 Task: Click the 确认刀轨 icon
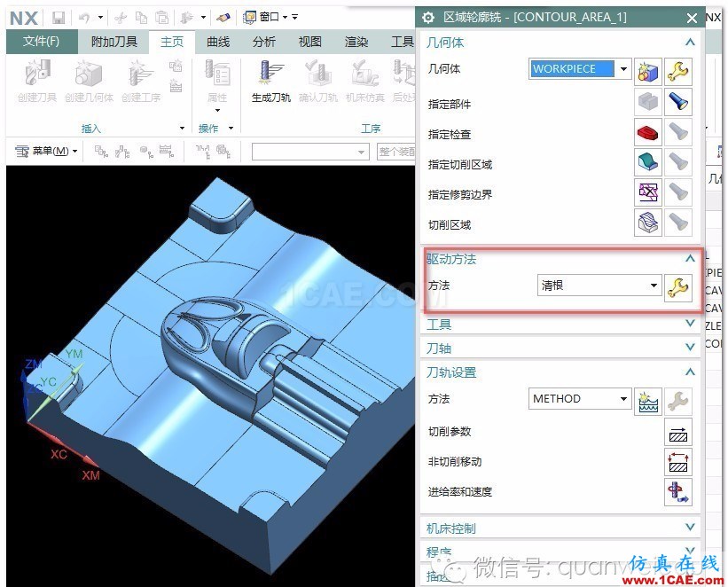(x=318, y=73)
